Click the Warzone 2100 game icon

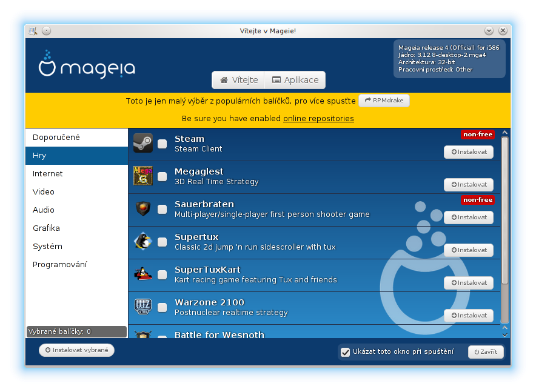pyautogui.click(x=143, y=307)
